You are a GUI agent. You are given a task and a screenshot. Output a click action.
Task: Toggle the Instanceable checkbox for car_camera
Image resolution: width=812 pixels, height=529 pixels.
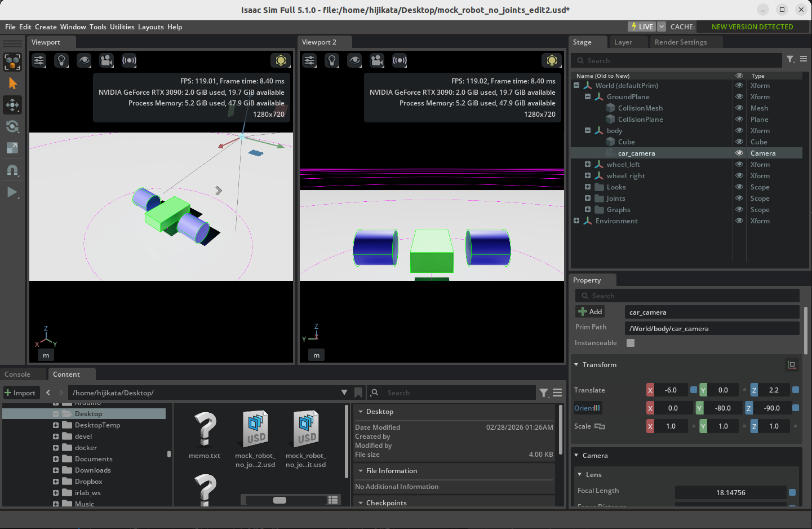630,342
